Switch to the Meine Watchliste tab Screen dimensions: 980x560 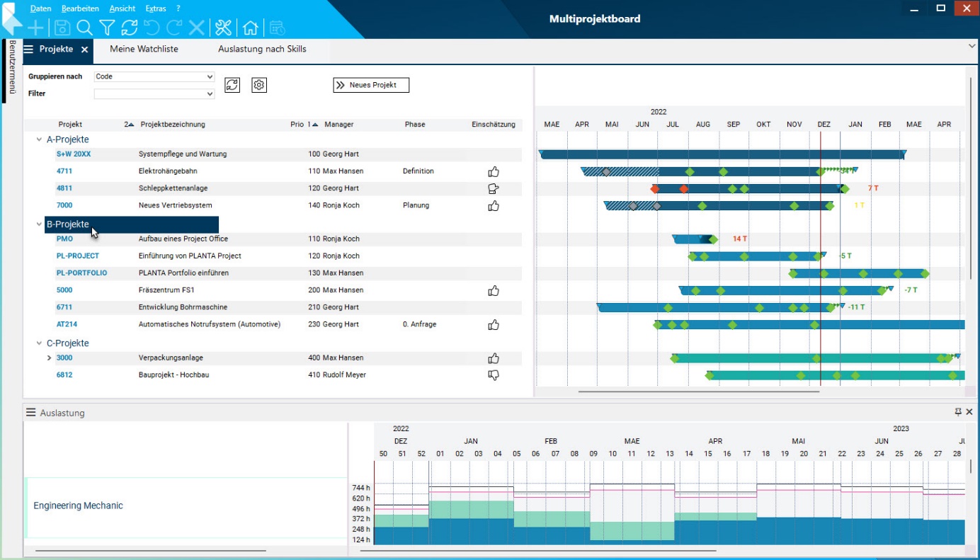[143, 50]
